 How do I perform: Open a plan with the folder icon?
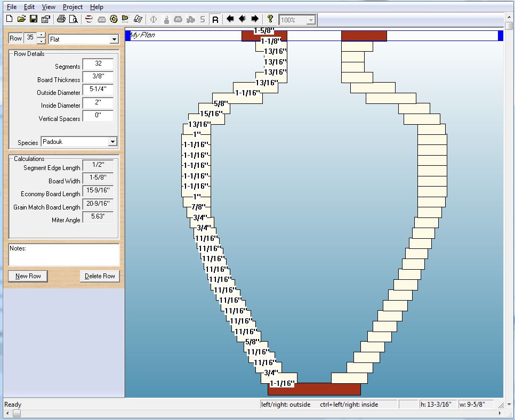click(21, 19)
